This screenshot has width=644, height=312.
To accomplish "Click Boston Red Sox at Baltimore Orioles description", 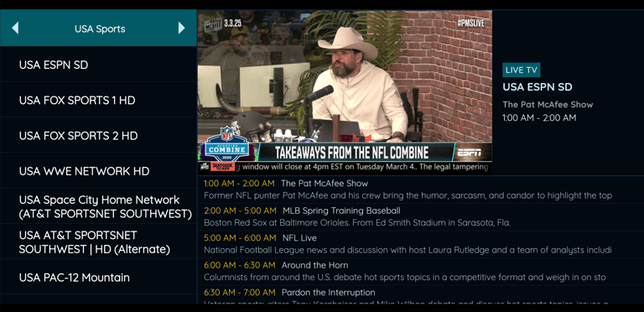I will [357, 223].
